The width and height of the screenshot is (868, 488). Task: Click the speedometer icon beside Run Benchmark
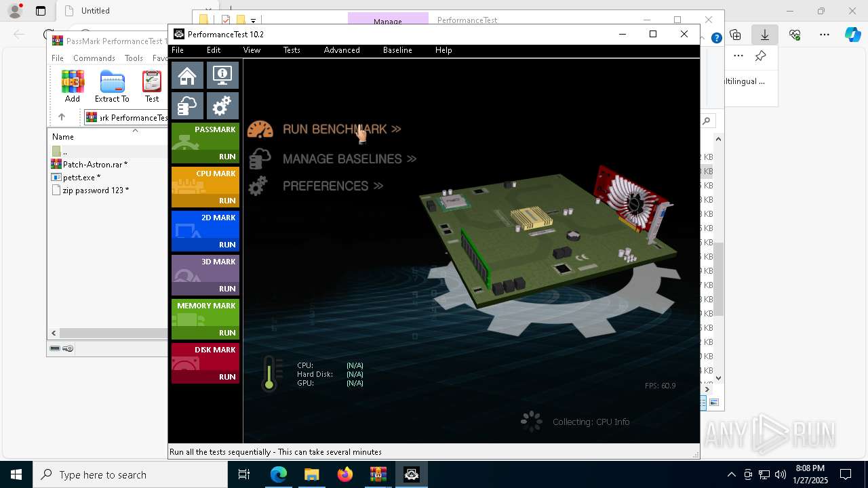tap(260, 129)
